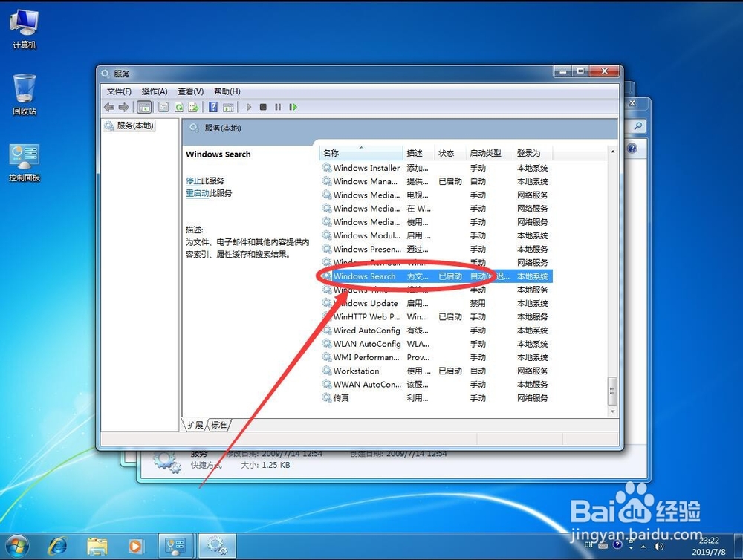Select the Windows Update service entry

coord(366,303)
